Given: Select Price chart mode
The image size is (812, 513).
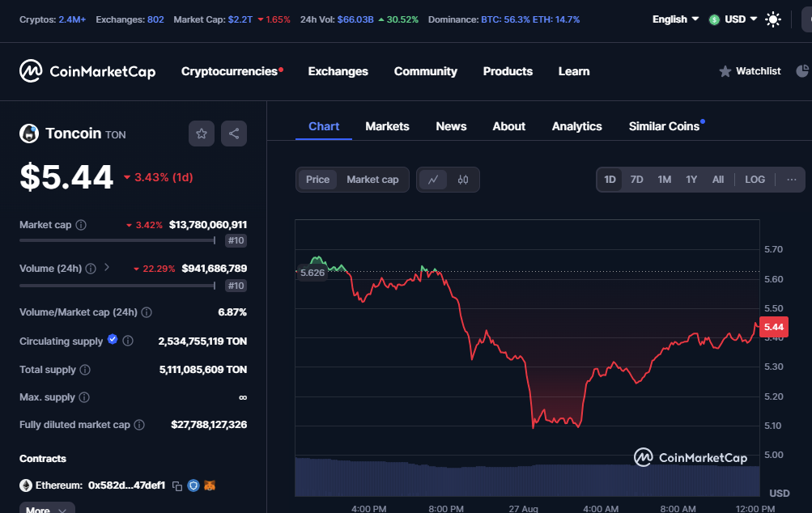Looking at the screenshot, I should (x=317, y=180).
